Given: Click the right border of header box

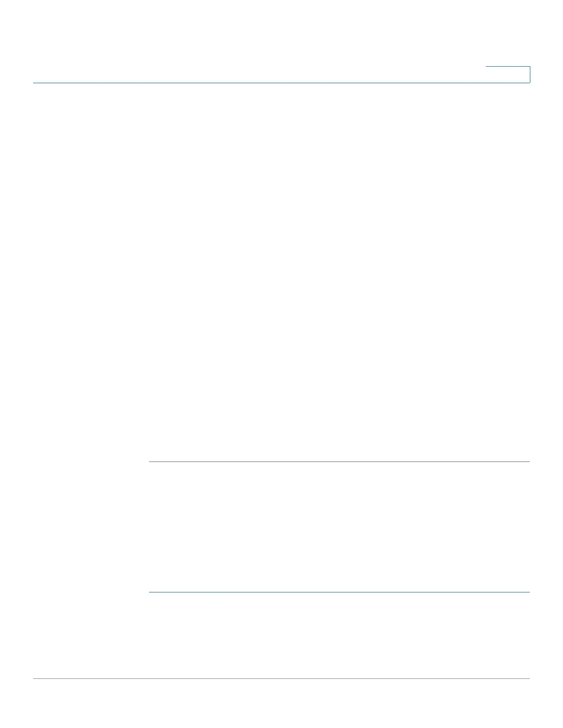Looking at the screenshot, I should click(530, 74).
